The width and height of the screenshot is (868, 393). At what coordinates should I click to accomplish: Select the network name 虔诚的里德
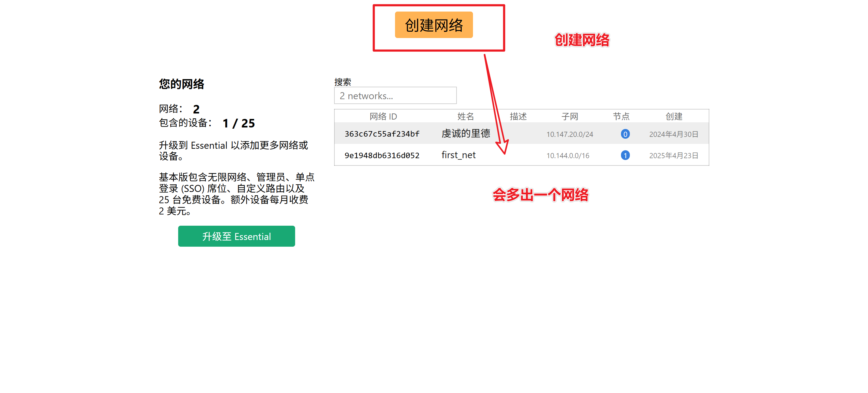[x=466, y=134]
